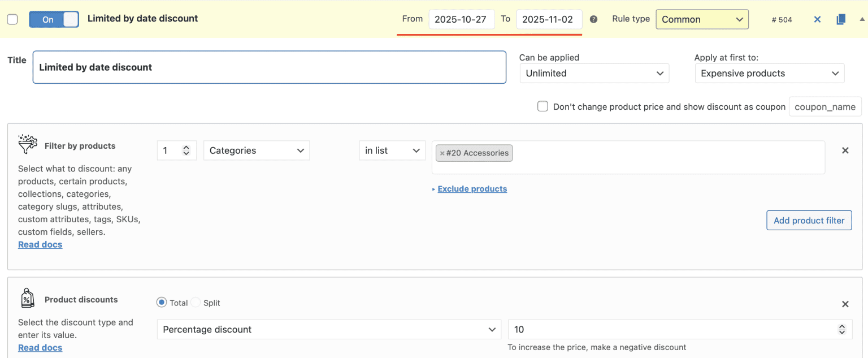Toggle the rule On switch off
868x358 pixels.
click(54, 19)
